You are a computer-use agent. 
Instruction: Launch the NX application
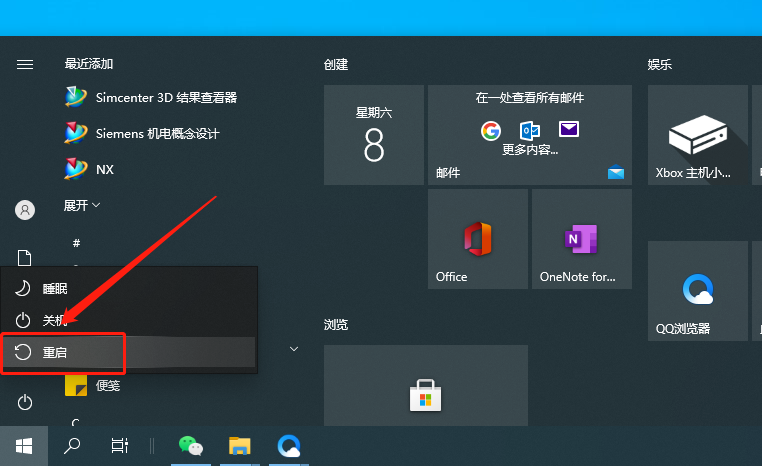(x=90, y=169)
